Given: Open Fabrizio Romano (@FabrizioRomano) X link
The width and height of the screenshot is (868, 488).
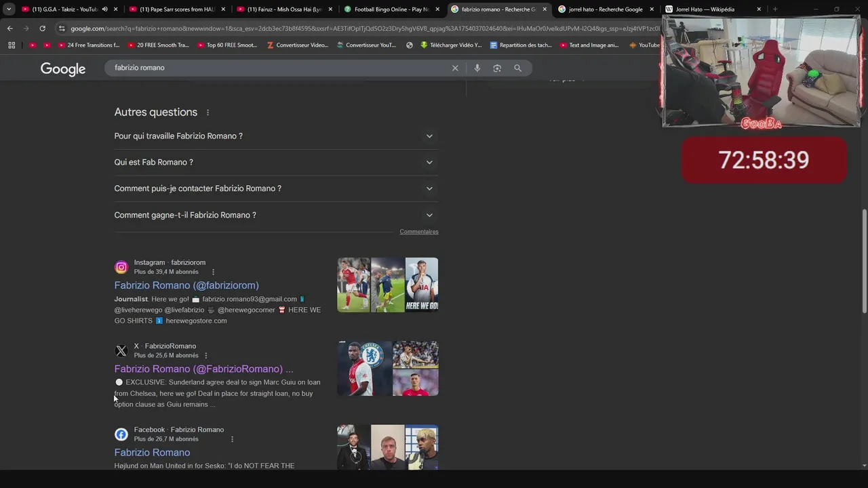Looking at the screenshot, I should [x=203, y=369].
